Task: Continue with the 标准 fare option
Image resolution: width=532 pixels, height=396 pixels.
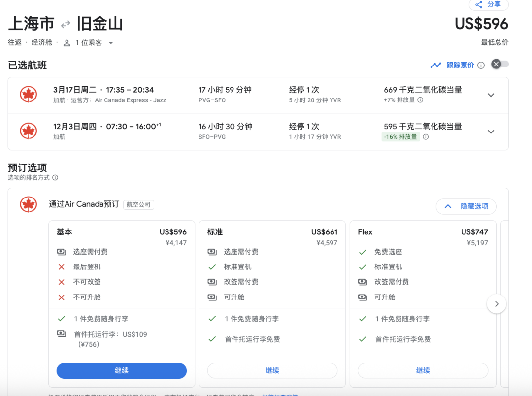Action: click(272, 370)
